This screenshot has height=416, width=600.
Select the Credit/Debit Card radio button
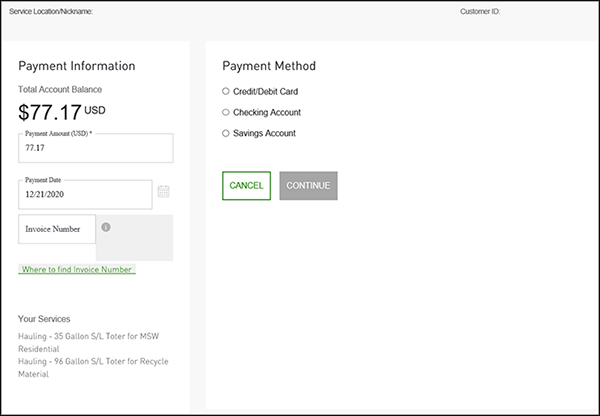tap(226, 91)
